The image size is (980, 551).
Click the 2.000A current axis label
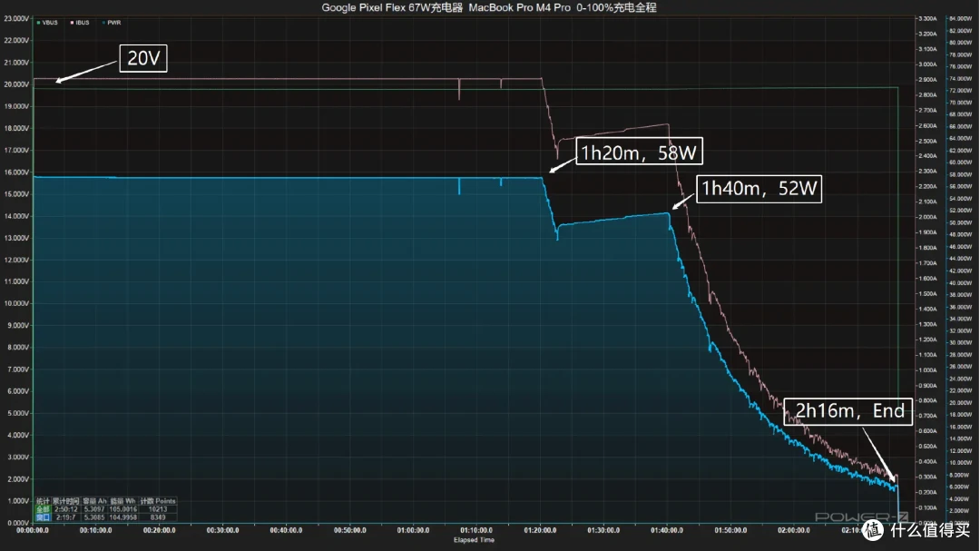pos(927,218)
